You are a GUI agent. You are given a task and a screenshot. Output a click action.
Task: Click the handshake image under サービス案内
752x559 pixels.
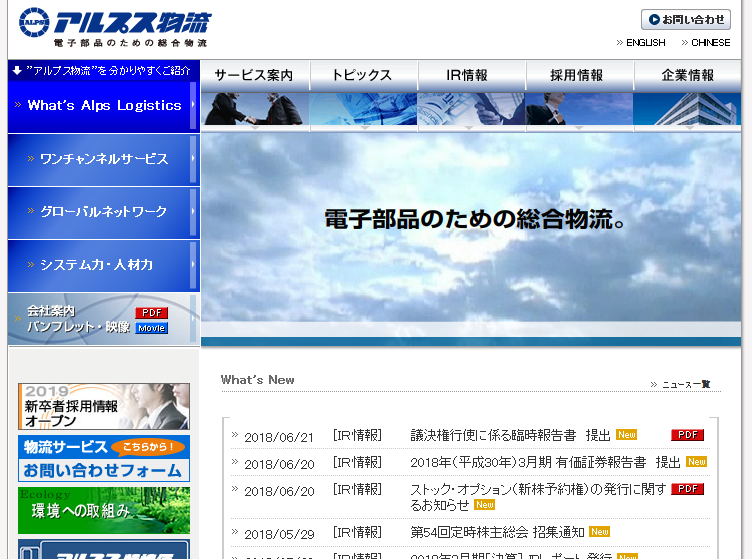point(255,109)
